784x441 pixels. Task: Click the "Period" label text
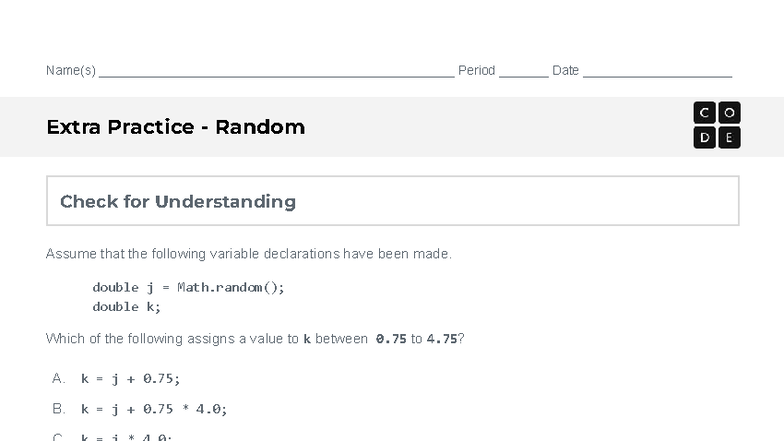pos(476,71)
